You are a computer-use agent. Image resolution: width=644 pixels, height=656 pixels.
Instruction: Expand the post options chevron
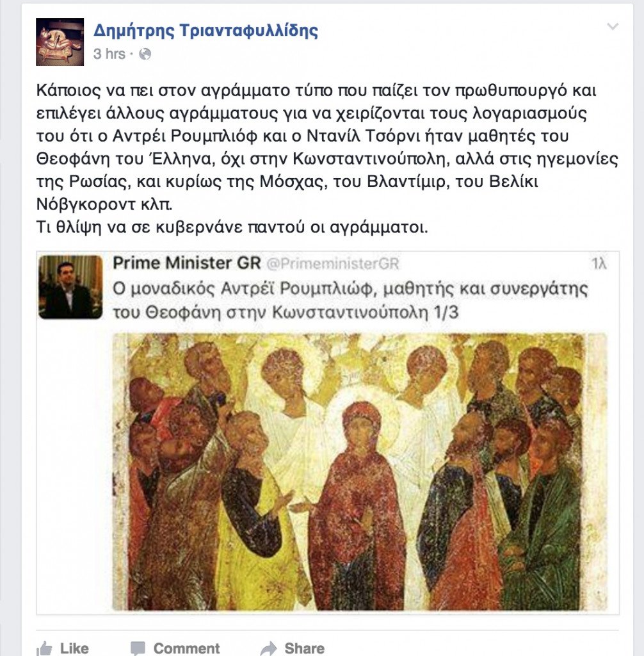(x=613, y=27)
